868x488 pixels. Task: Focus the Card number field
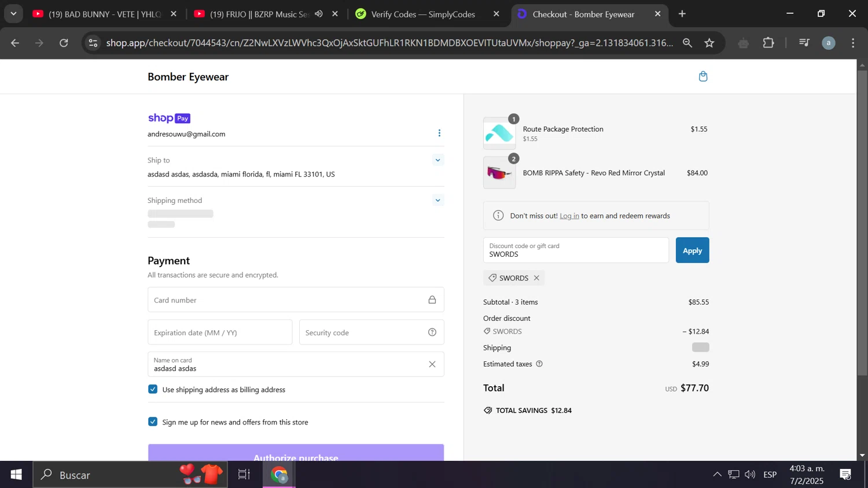pos(296,300)
